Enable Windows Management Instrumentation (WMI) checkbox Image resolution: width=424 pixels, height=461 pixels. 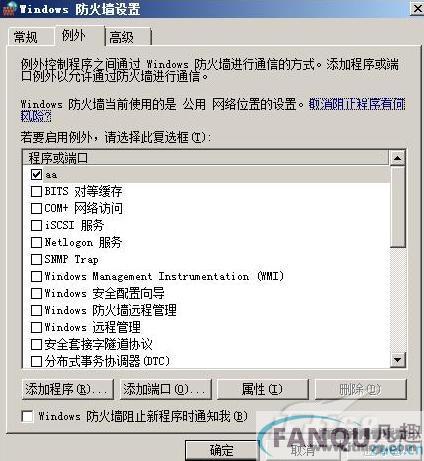[36, 276]
